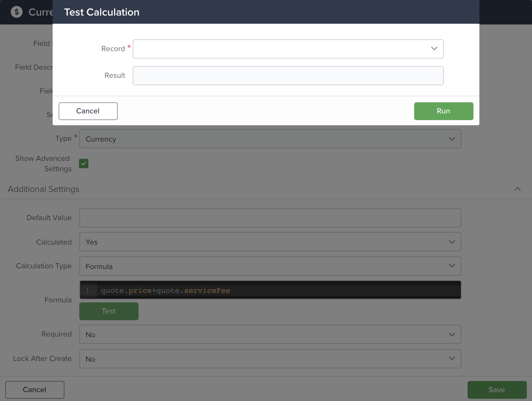532x401 pixels.
Task: Open the Calculated dropdown showing Yes
Action: pyautogui.click(x=270, y=242)
